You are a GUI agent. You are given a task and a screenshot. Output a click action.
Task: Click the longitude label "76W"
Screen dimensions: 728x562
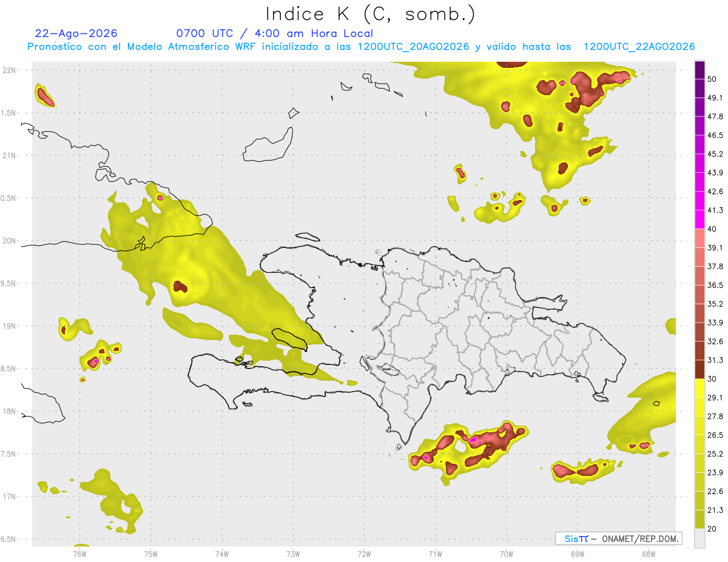(79, 554)
